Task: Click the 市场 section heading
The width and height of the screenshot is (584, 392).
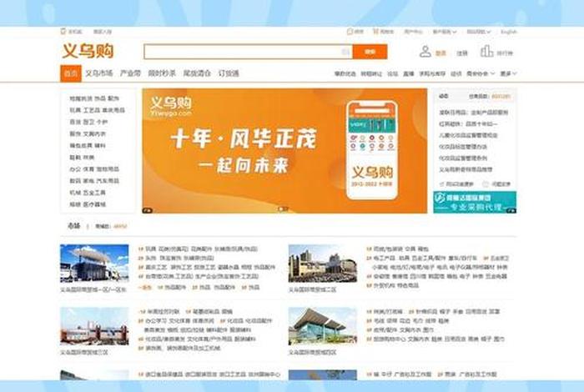Action: tap(73, 226)
